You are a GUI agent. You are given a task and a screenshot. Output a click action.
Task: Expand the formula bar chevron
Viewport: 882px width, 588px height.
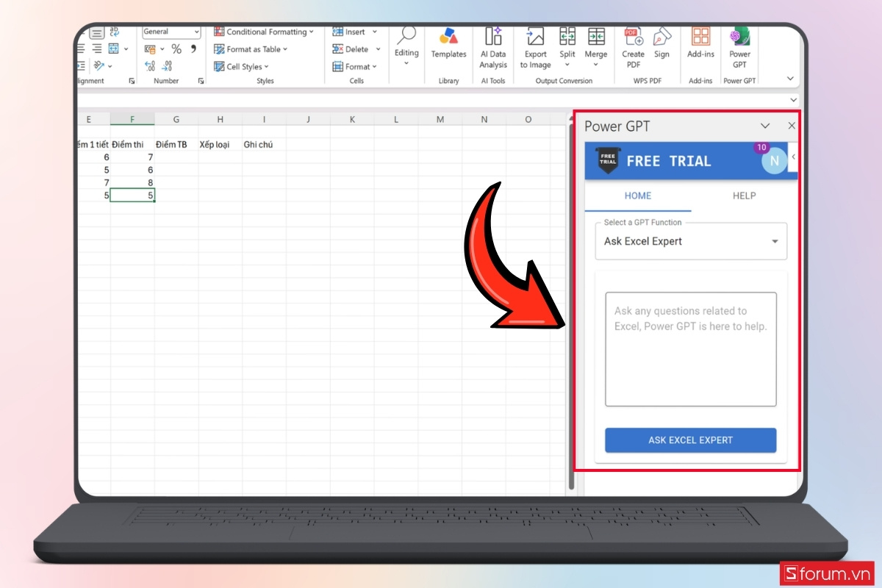click(x=793, y=99)
